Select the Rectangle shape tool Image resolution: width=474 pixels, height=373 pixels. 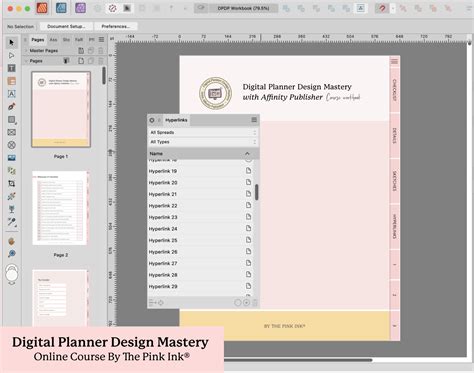12,119
